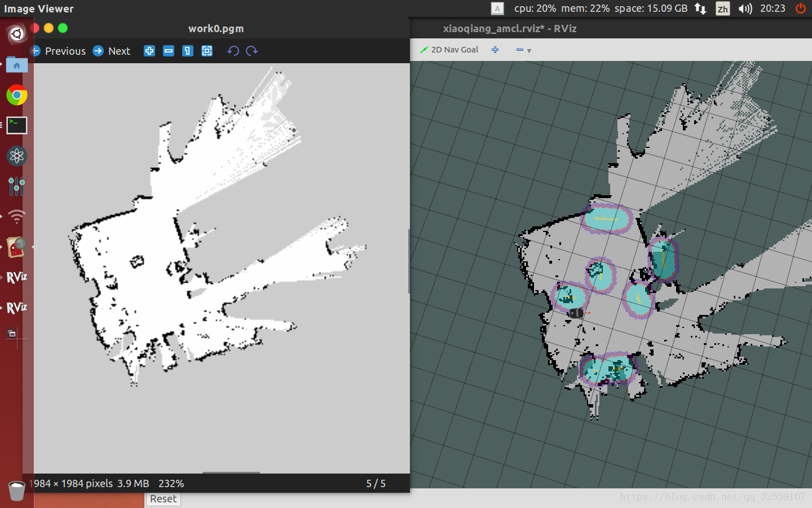Click the green maximize button of Image Viewer
This screenshot has width=812, height=508.
coord(63,28)
